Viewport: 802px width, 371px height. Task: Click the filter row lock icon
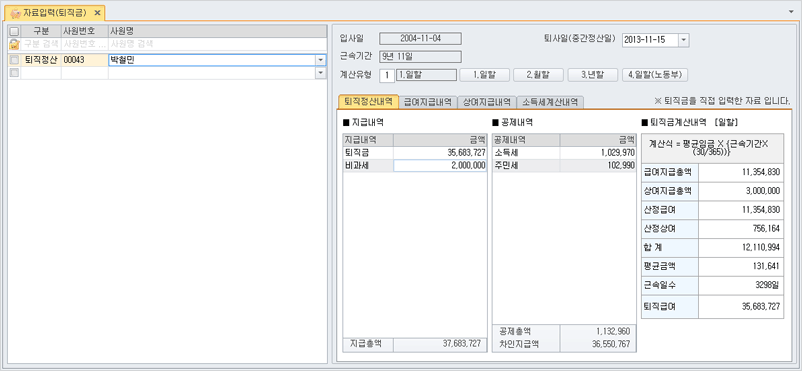pyautogui.click(x=14, y=44)
